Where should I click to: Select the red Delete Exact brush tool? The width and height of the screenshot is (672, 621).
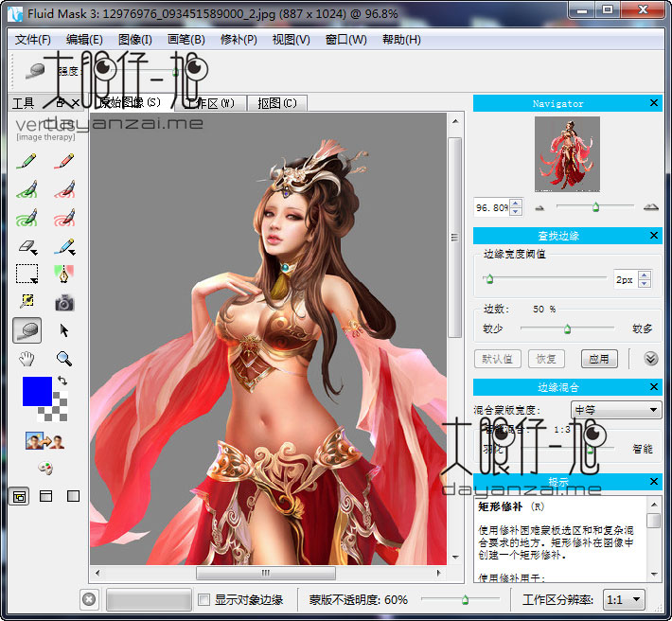[64, 161]
